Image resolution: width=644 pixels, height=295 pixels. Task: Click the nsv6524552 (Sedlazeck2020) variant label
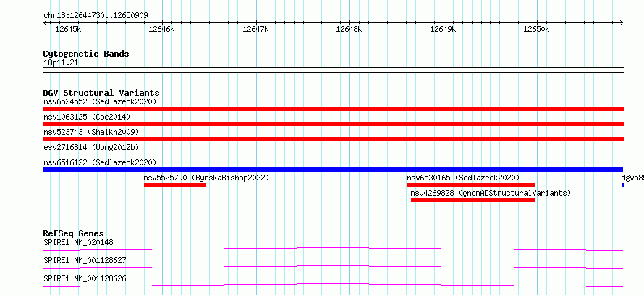tap(100, 101)
